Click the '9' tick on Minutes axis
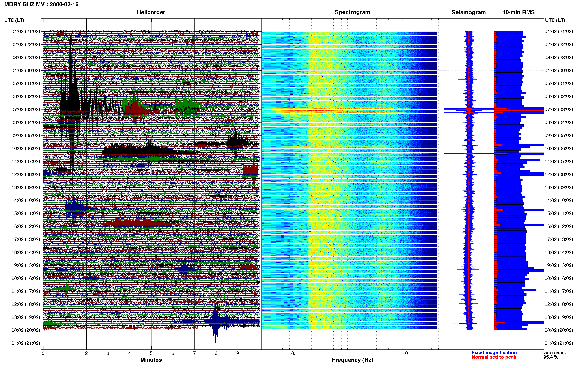 pyautogui.click(x=238, y=353)
